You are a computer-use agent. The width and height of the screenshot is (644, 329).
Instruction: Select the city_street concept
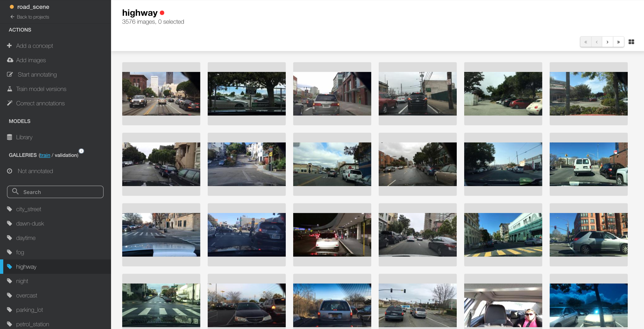pyautogui.click(x=29, y=209)
